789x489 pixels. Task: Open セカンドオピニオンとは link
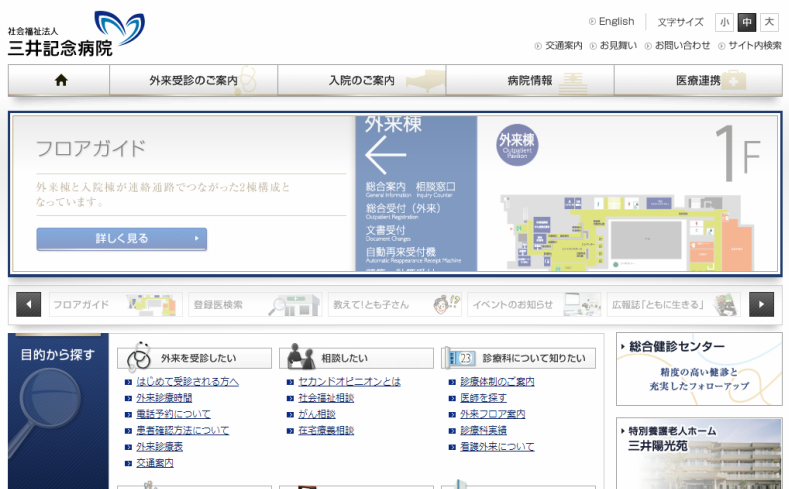point(349,382)
